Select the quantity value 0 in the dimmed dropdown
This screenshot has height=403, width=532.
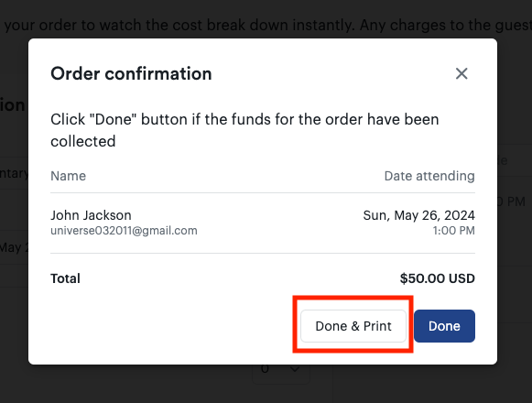click(x=266, y=368)
